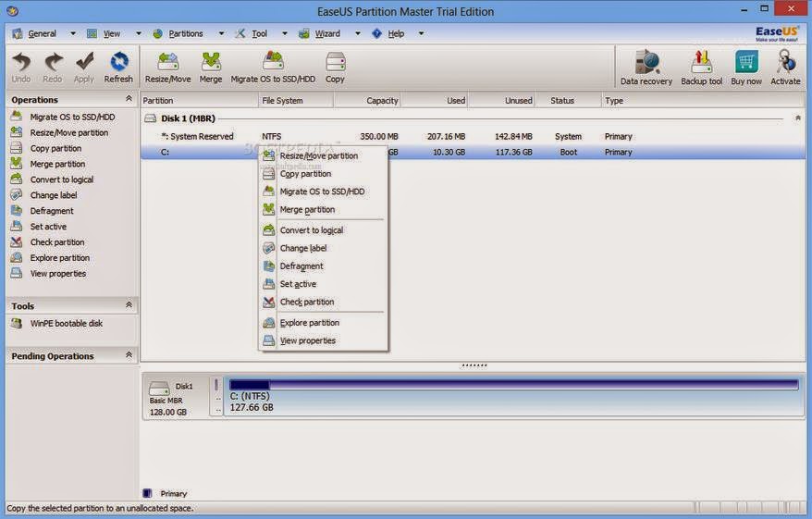Select the System Reserved partition row
The width and height of the screenshot is (812, 519).
473,136
